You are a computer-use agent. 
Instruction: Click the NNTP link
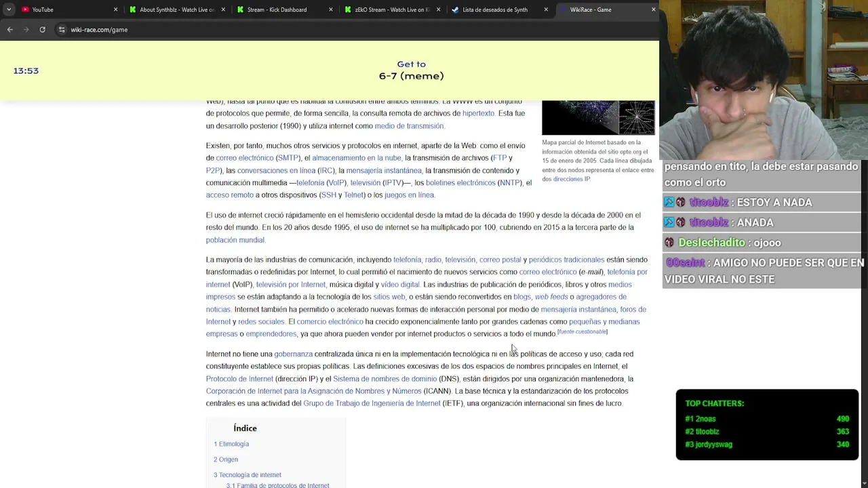[x=509, y=183]
